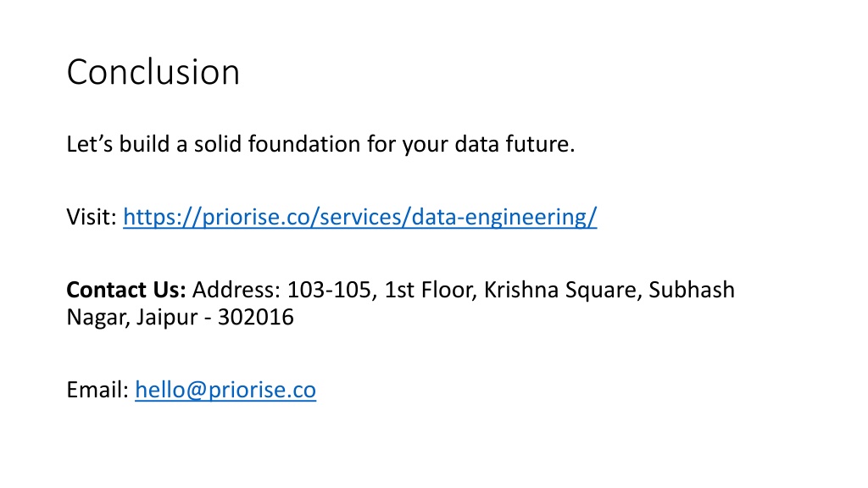Click the word 'foundation' in the tagline
This screenshot has width=868, height=488.
pos(304,144)
